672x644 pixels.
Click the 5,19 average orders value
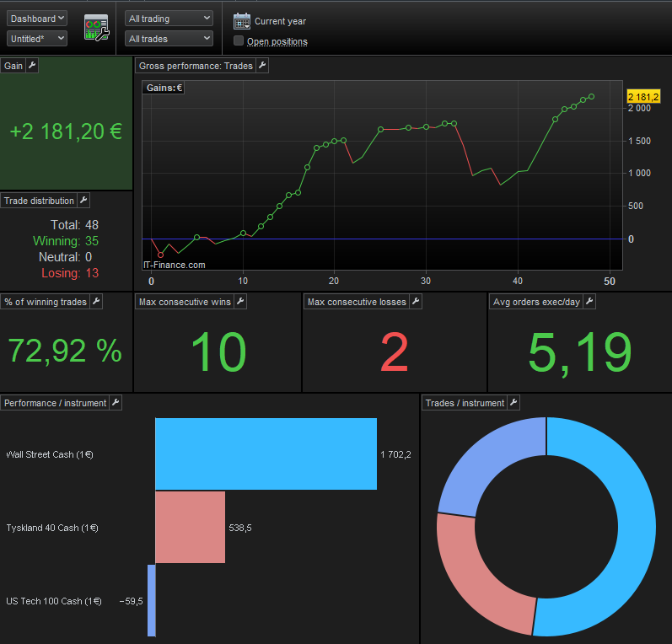pos(580,353)
